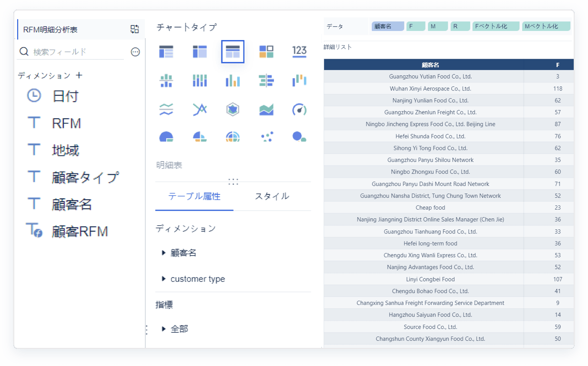Select the radar chart type icon
This screenshot has width=588, height=366.
pos(233,110)
